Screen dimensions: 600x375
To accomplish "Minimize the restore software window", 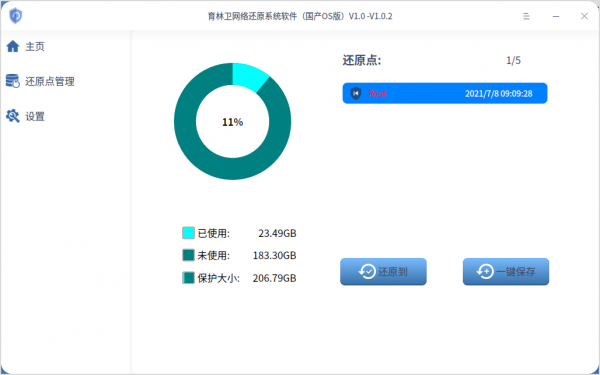I will pos(556,16).
